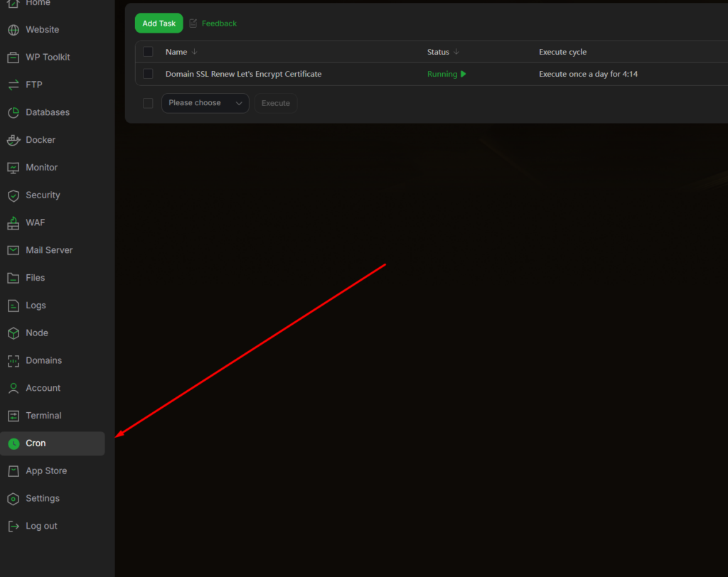
Task: Open the Docker whale icon
Action: point(14,140)
